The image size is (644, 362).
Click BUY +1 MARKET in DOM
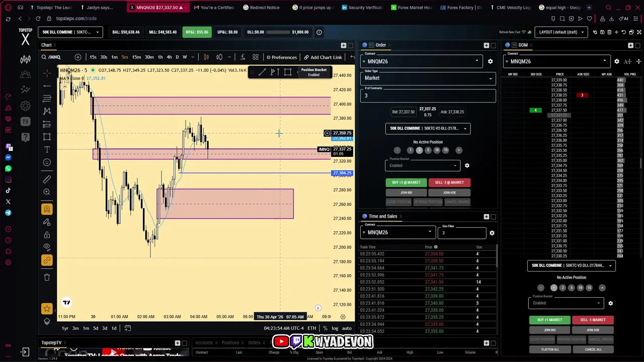click(x=549, y=320)
